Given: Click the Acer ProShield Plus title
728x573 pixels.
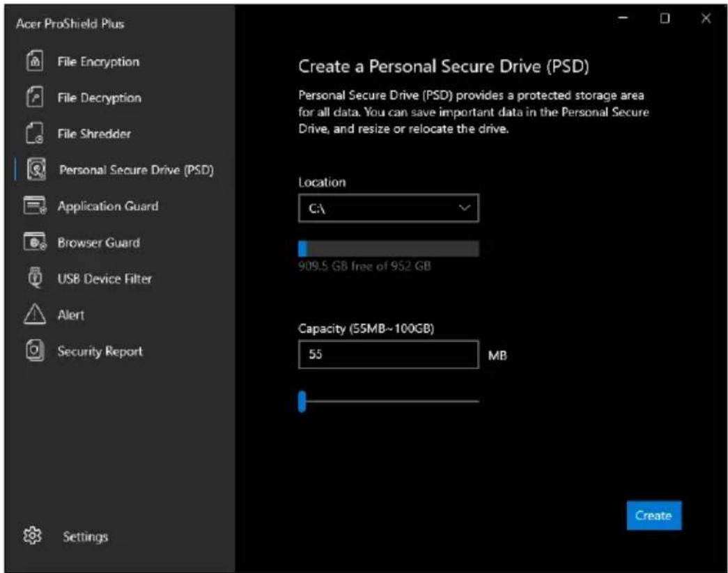Looking at the screenshot, I should pos(70,24).
